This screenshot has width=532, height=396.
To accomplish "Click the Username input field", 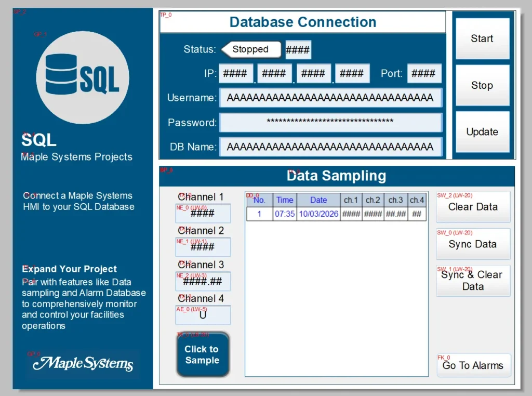I will tap(330, 97).
